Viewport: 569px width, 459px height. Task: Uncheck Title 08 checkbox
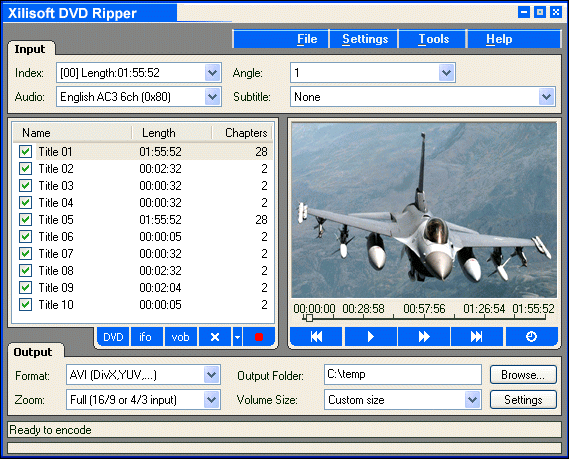tap(25, 271)
